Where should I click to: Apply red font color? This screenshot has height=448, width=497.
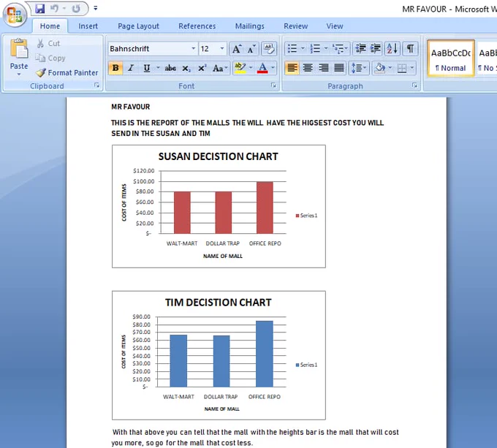[x=262, y=68]
